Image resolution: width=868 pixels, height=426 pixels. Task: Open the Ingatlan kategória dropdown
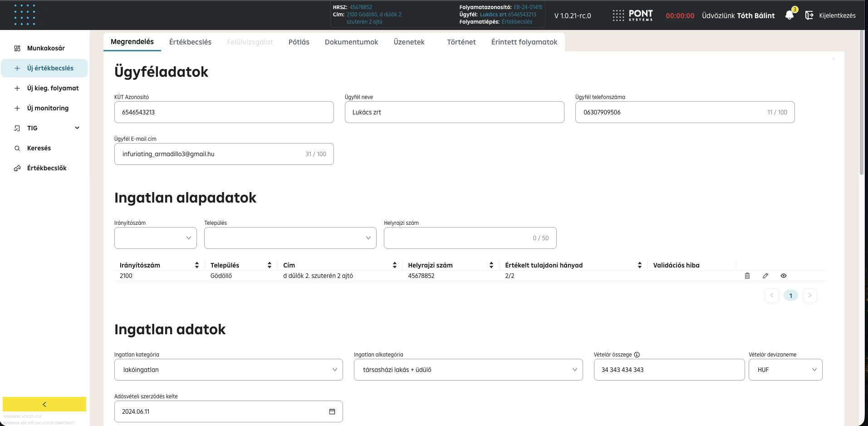pyautogui.click(x=228, y=370)
